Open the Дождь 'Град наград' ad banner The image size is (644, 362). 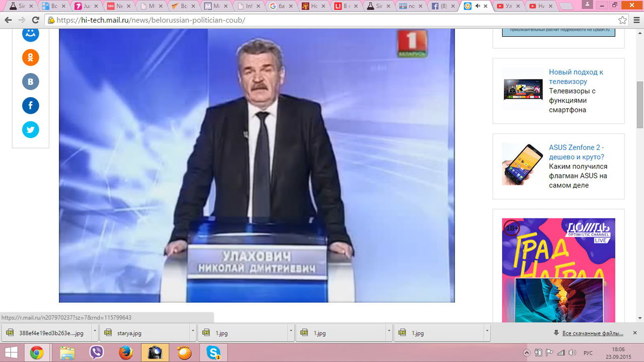(x=558, y=270)
